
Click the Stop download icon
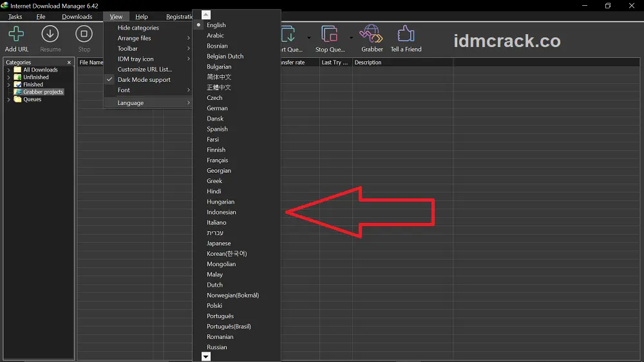coord(84,34)
